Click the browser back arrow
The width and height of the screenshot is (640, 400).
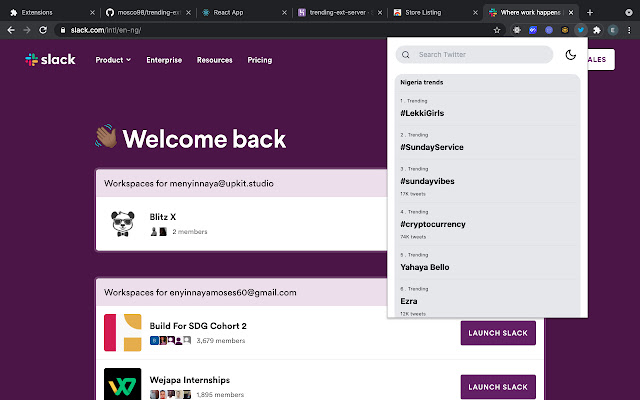pos(11,30)
